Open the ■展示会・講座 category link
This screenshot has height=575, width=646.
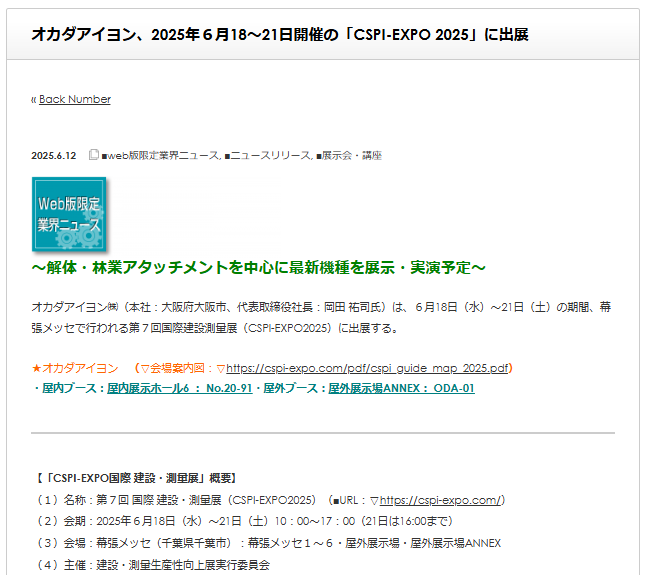[x=349, y=155]
